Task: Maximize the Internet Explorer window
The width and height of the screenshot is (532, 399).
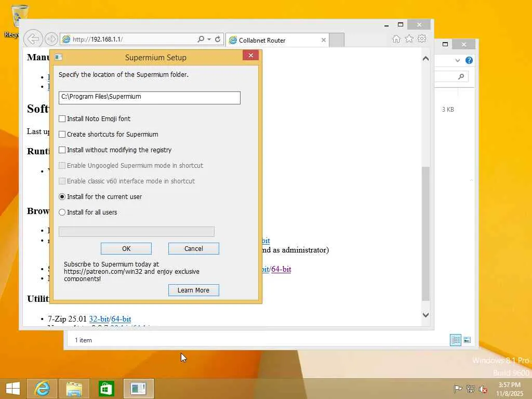Action: (x=401, y=24)
